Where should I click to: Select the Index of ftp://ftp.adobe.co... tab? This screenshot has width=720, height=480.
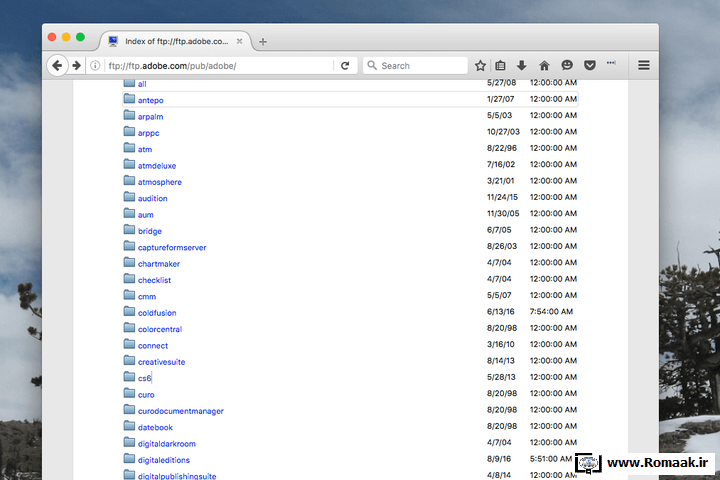[x=176, y=41]
